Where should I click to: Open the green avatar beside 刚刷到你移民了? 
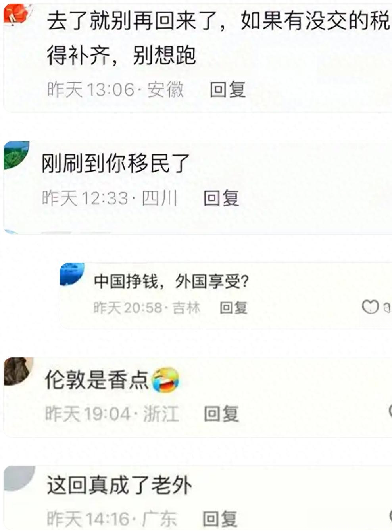(16, 155)
